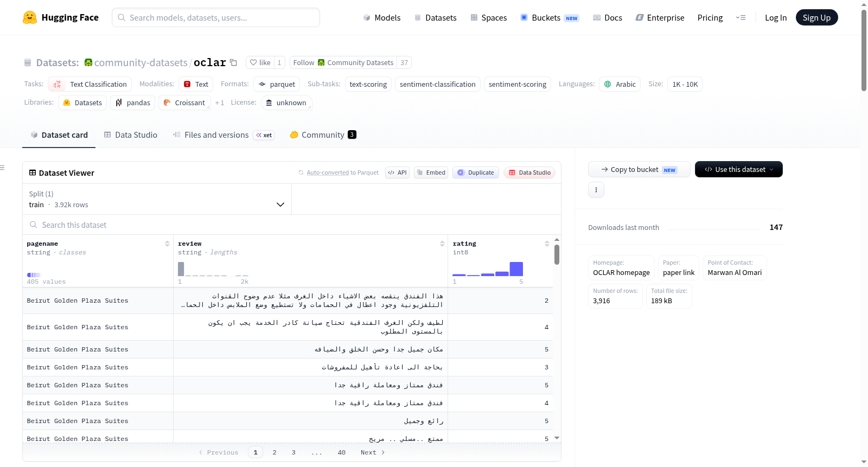Open Spaces in top navigation
The image size is (868, 467).
click(x=488, y=17)
